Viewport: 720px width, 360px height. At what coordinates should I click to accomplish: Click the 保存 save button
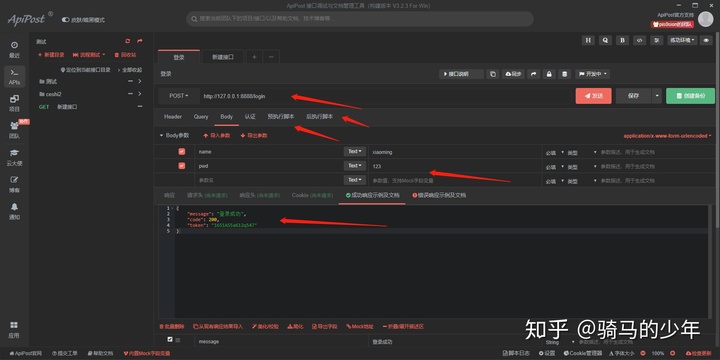pyautogui.click(x=633, y=96)
